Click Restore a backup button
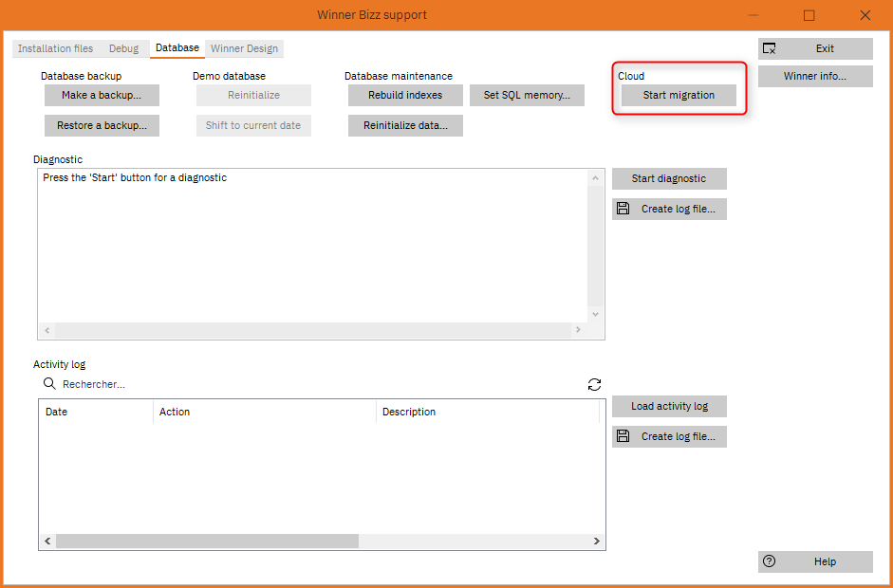893x588 pixels. coord(102,126)
